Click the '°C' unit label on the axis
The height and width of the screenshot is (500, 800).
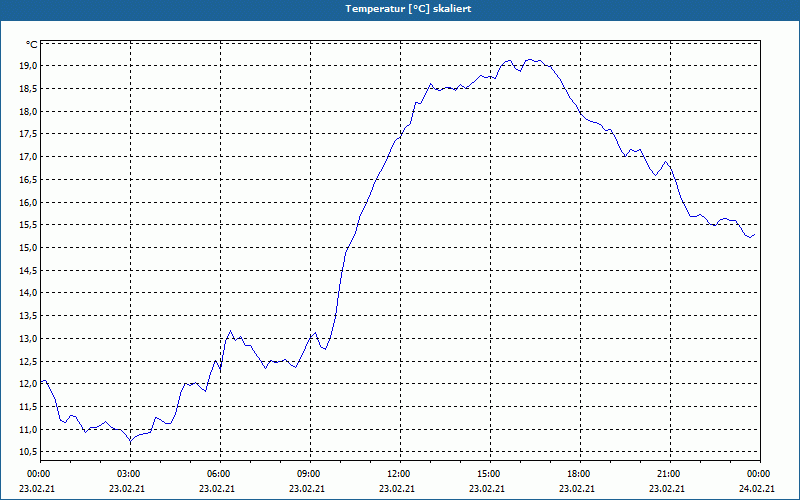pyautogui.click(x=32, y=45)
